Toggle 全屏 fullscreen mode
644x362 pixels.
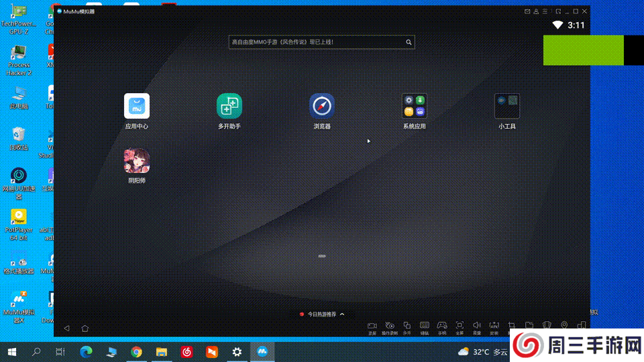(x=460, y=326)
